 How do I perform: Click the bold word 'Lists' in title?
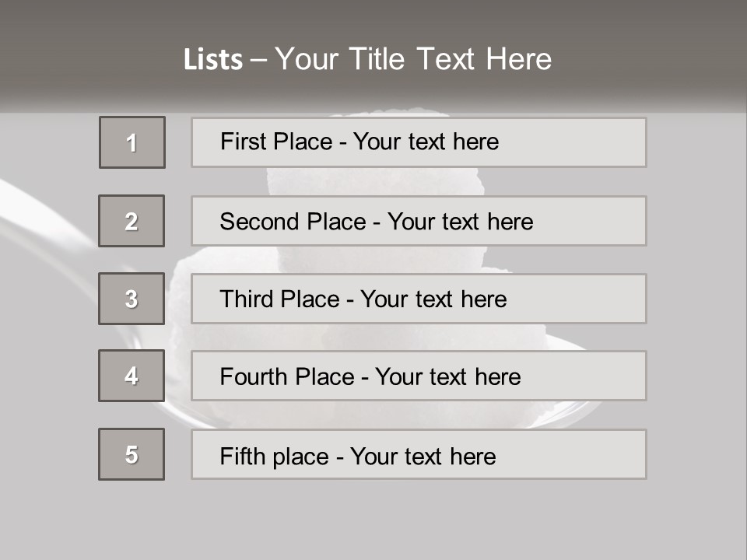[213, 60]
